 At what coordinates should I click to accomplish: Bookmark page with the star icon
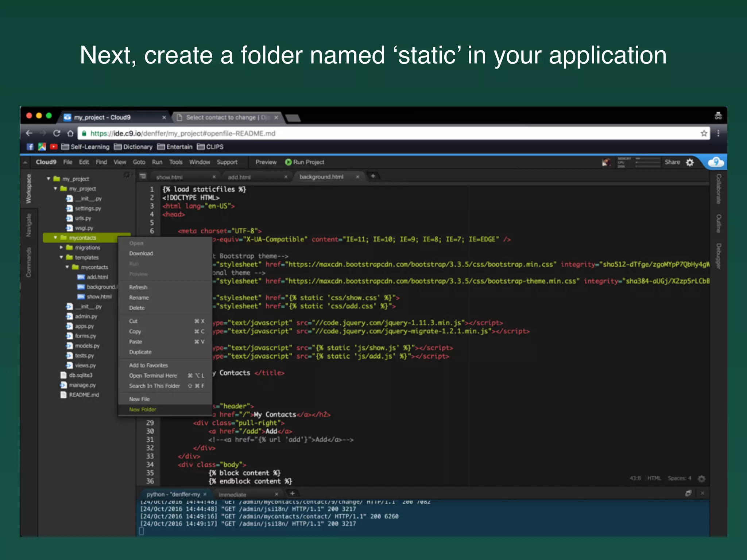(704, 133)
